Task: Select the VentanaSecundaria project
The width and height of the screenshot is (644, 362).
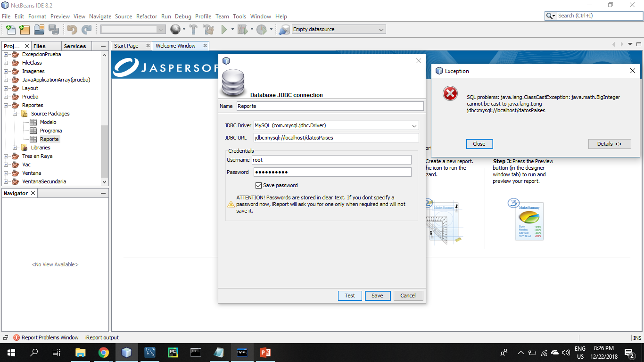Action: [44, 181]
